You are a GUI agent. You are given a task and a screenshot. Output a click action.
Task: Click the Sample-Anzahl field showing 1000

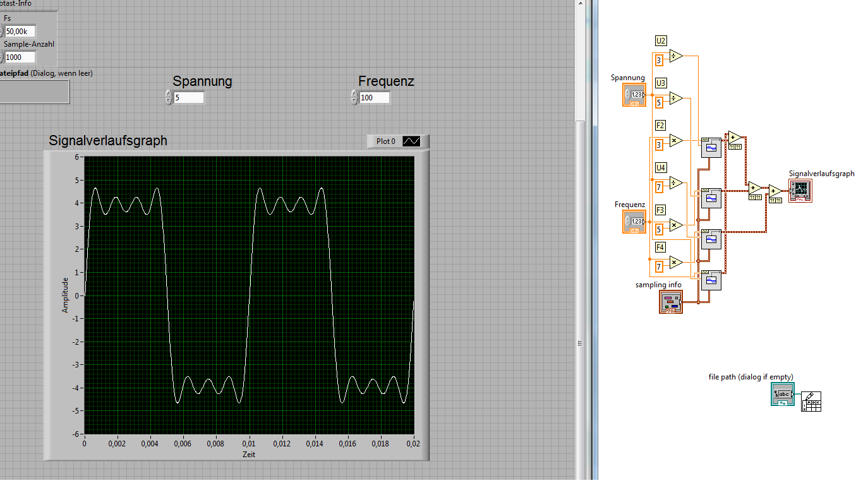tap(20, 57)
